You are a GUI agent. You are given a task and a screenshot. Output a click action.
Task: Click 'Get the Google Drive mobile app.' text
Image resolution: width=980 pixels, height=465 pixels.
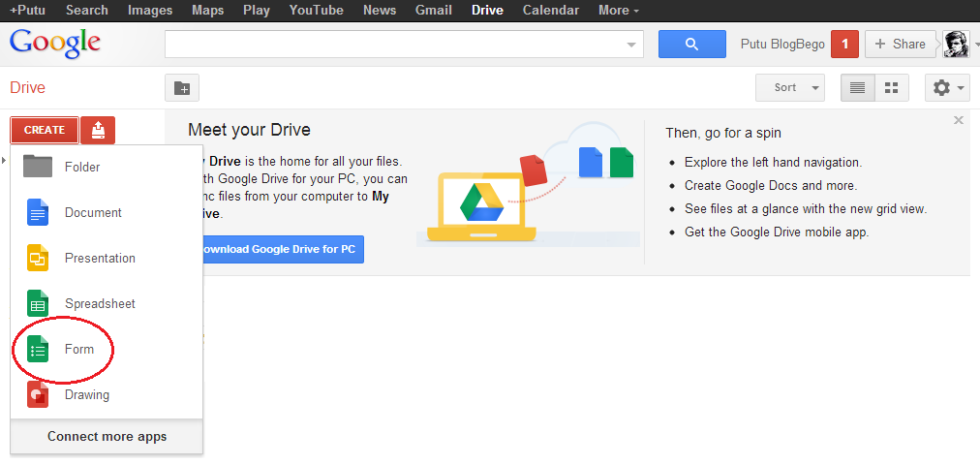tap(777, 232)
